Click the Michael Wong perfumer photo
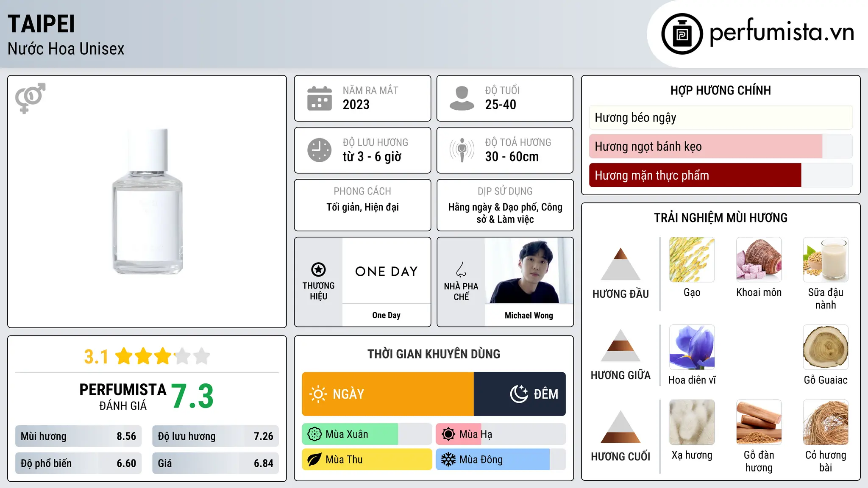The height and width of the screenshot is (488, 868). [x=529, y=270]
